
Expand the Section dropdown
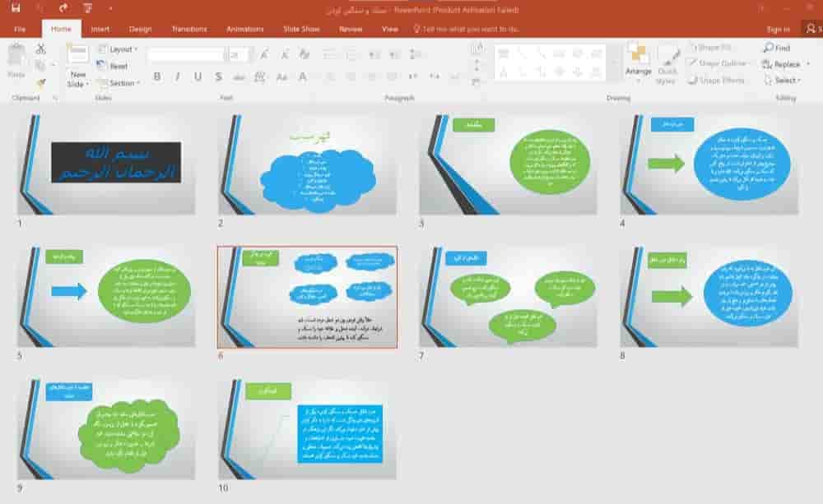pyautogui.click(x=119, y=83)
